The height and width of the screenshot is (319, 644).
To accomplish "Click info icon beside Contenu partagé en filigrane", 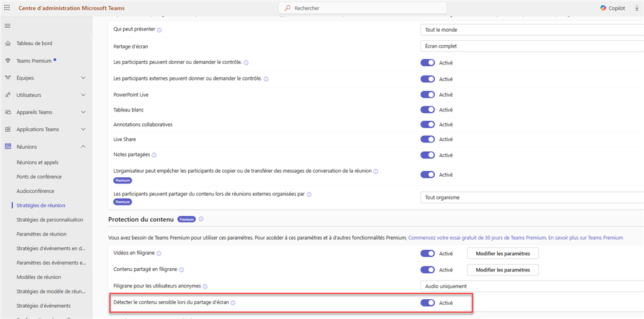I will click(x=181, y=269).
